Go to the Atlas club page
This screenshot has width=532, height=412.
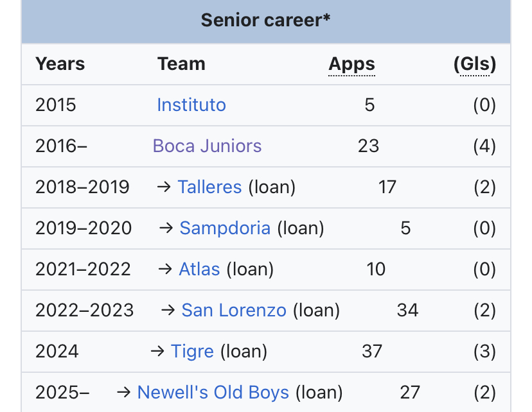[x=199, y=269]
